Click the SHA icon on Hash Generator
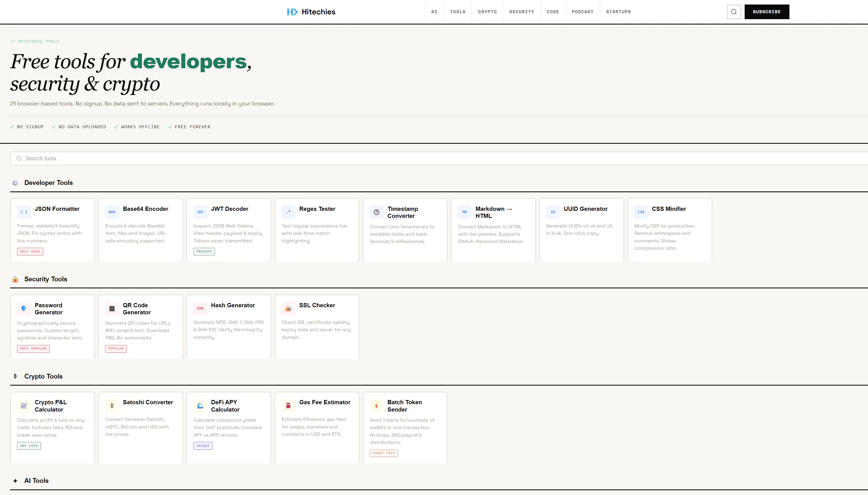Screen dimensions: 868x495 [200, 308]
